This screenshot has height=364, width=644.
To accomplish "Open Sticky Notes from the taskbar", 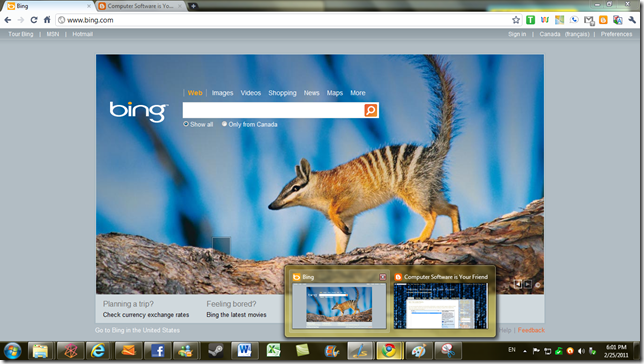I will 302,351.
